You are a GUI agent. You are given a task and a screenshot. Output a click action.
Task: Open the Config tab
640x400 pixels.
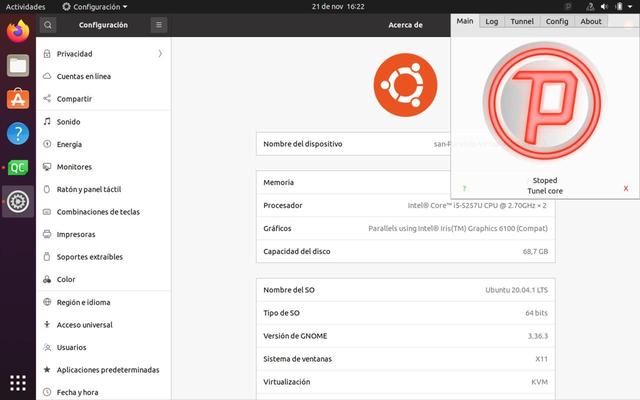click(557, 22)
